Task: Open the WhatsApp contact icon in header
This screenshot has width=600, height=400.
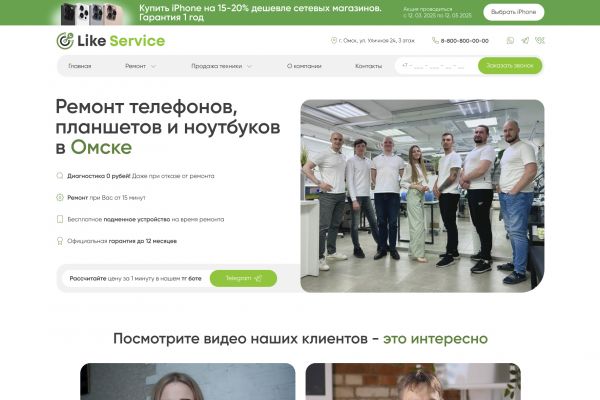Action: pos(510,41)
